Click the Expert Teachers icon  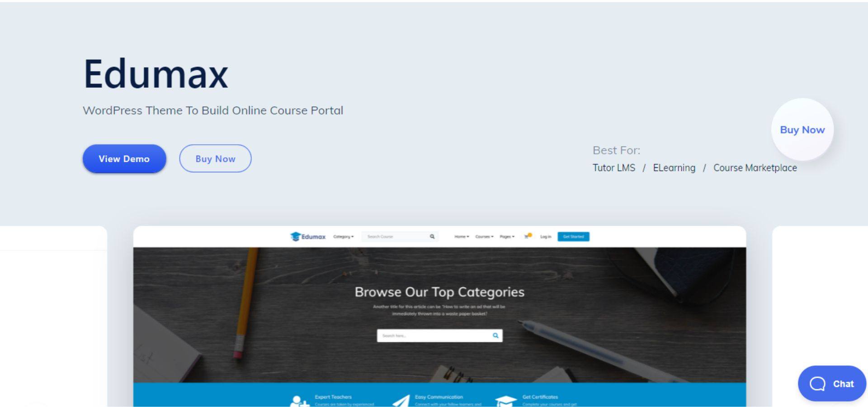point(299,401)
